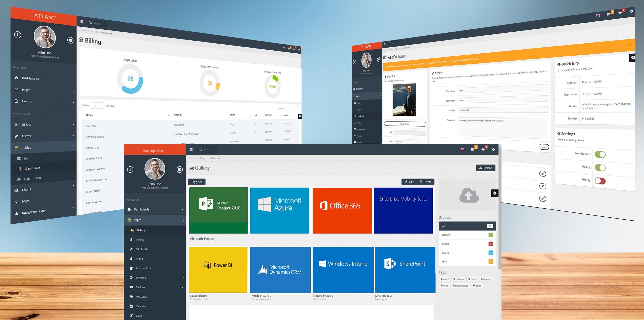This screenshot has height=320, width=644.
Task: Click the Change Photo button
Action: (x=405, y=124)
